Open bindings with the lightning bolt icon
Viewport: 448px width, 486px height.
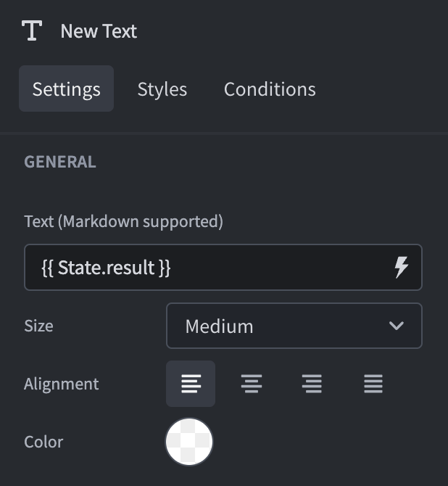(x=401, y=268)
